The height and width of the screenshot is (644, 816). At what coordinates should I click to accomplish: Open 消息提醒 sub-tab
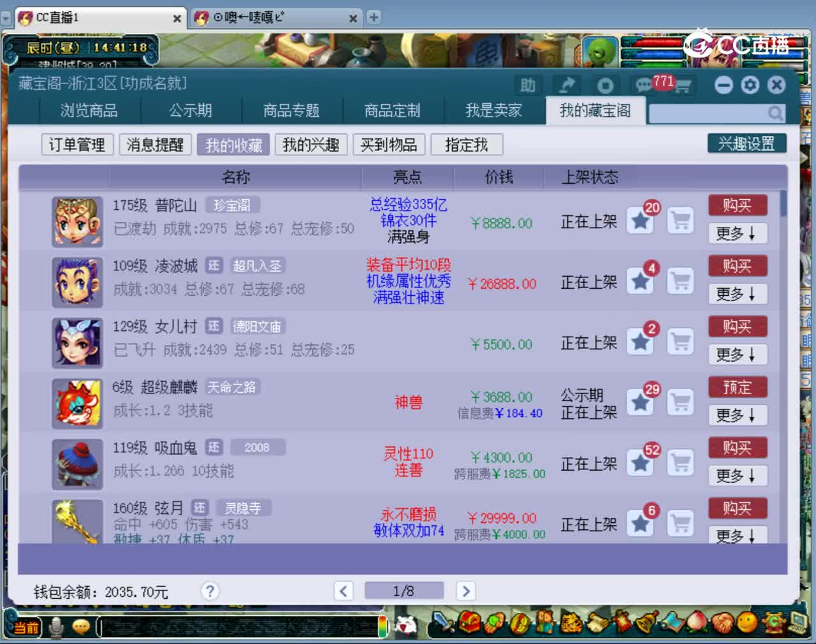[x=155, y=145]
